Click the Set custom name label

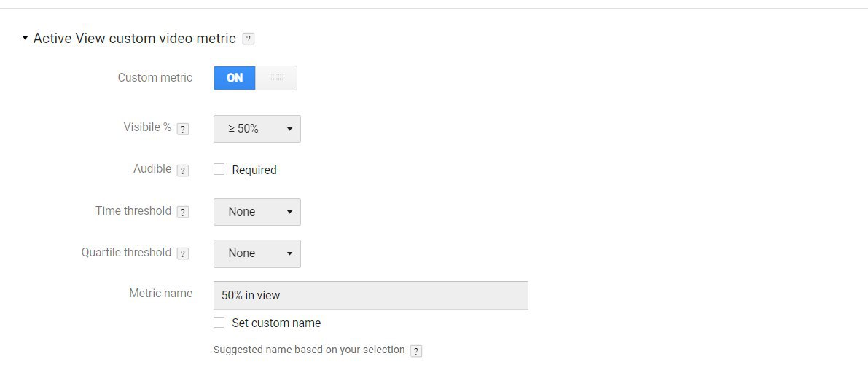pyautogui.click(x=276, y=323)
